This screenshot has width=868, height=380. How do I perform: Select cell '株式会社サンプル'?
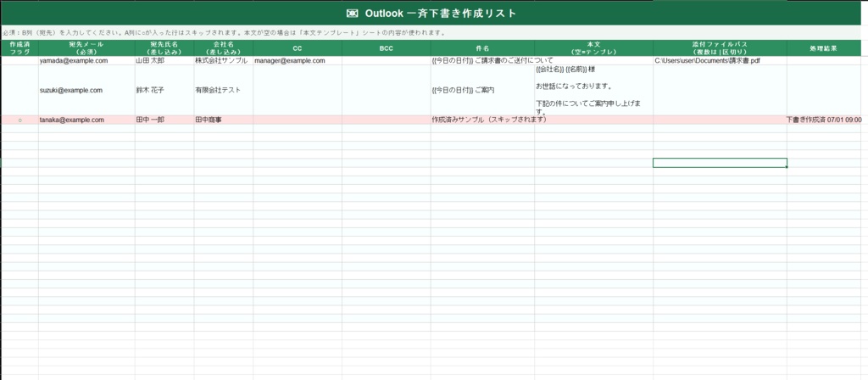(x=224, y=60)
